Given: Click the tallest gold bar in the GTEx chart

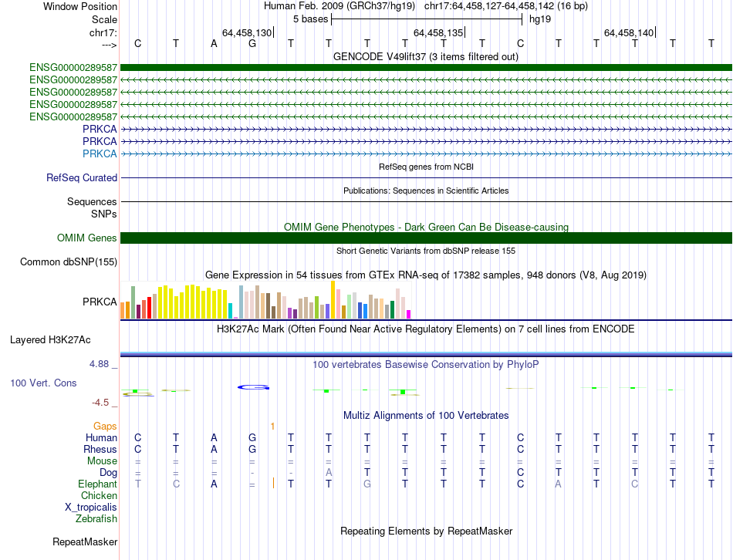Looking at the screenshot, I should 333,299.
